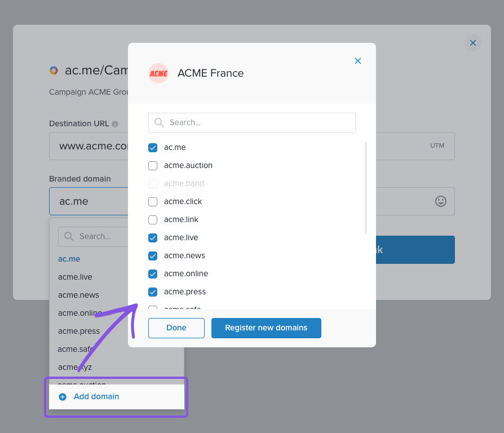The image size is (504, 433).
Task: Click the domain list scrollbar in the dialog
Action: point(366,188)
